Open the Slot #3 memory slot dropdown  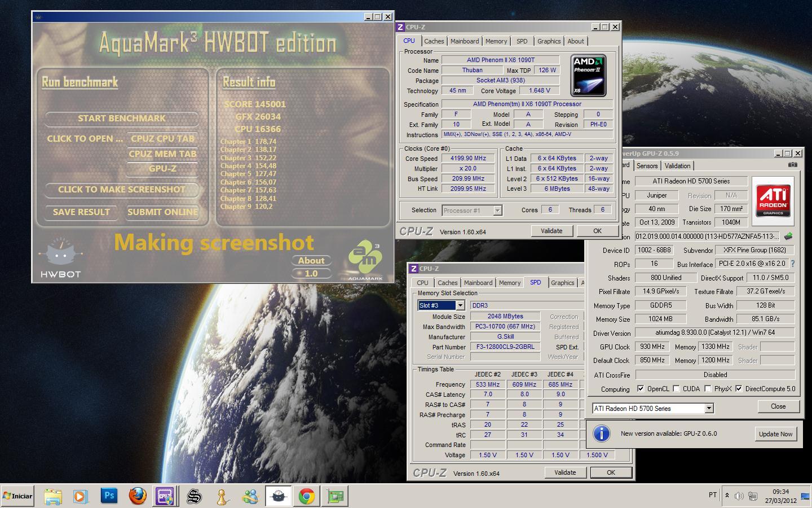coord(460,305)
